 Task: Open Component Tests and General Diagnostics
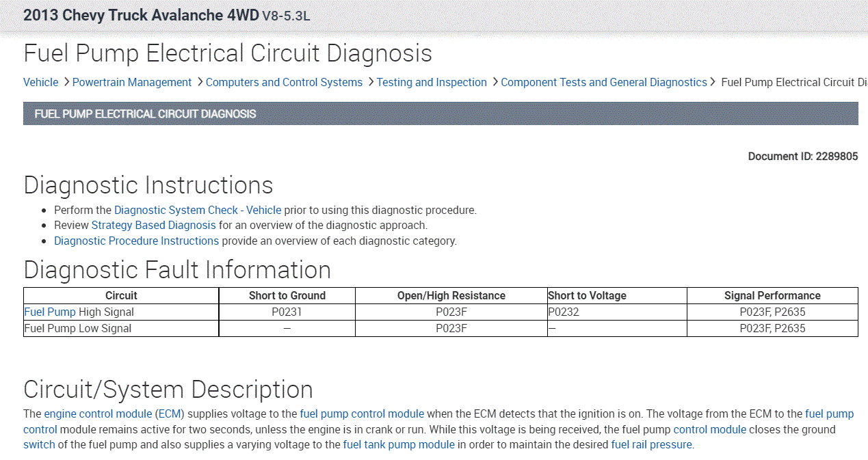pyautogui.click(x=604, y=82)
